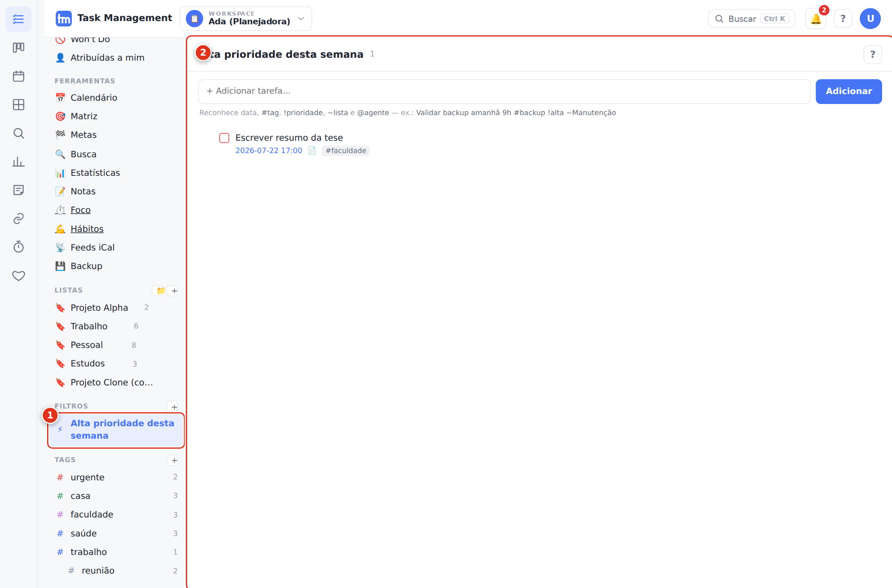This screenshot has width=892, height=588.
Task: Add a new filter with plus button
Action: click(x=174, y=407)
